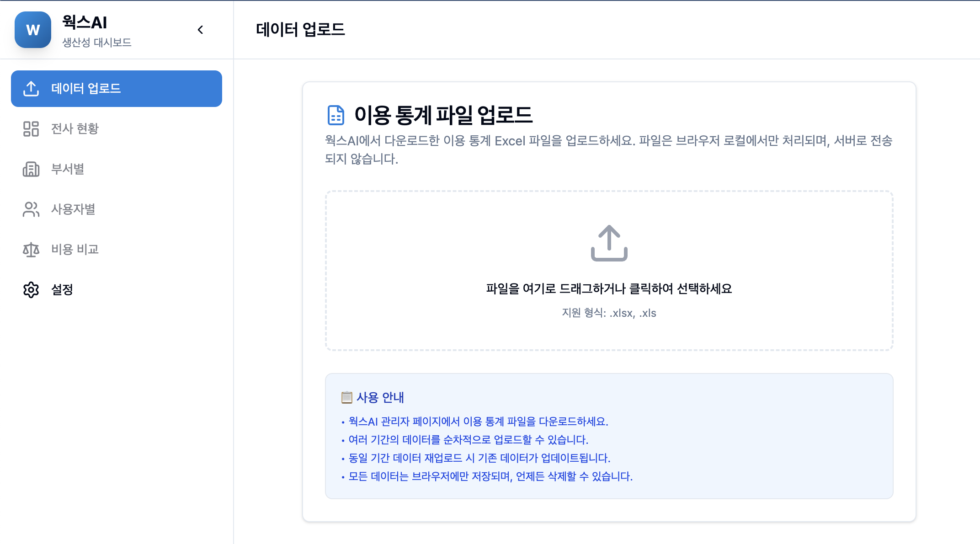Click the 파일을 여기로 드래그하거나 클릭하여 선택하세요 text
The image size is (980, 544).
[x=609, y=289]
